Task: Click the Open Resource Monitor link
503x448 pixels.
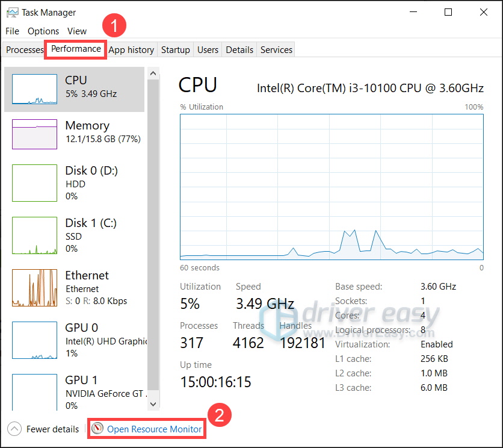Action: point(154,429)
